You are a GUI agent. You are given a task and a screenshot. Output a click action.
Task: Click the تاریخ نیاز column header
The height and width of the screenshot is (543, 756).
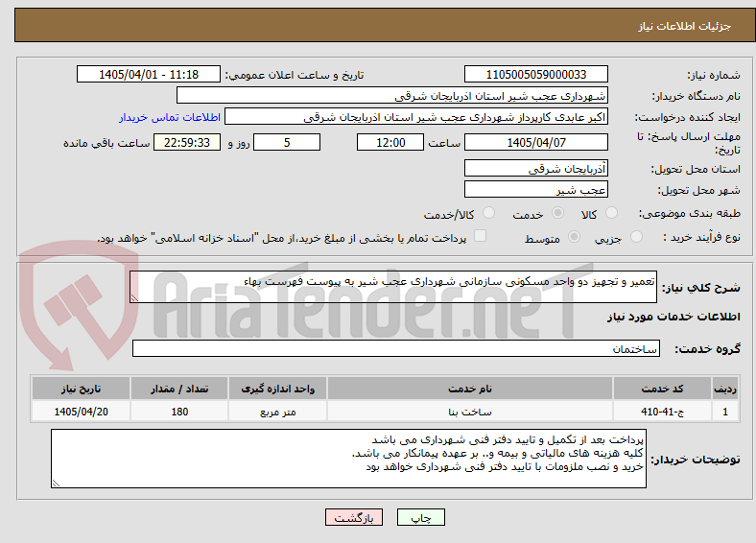point(81,389)
